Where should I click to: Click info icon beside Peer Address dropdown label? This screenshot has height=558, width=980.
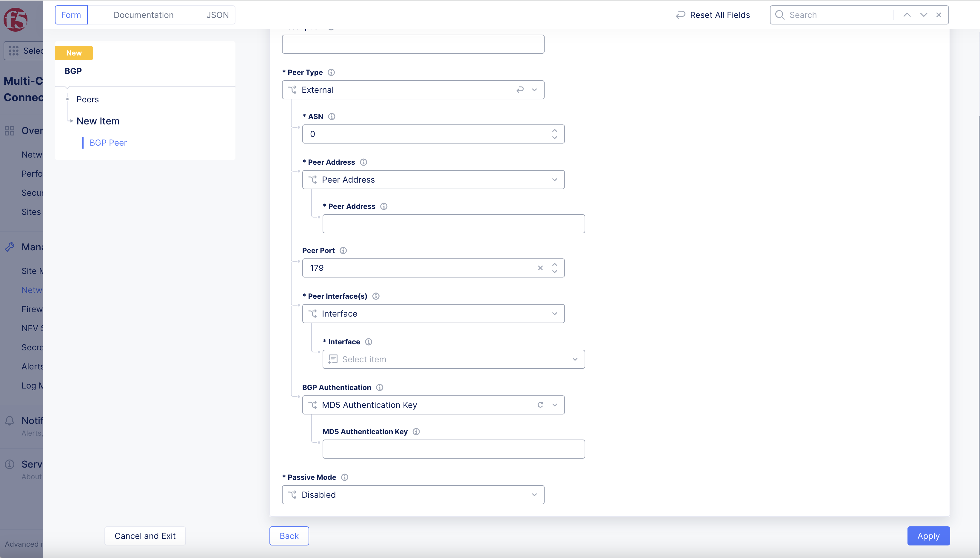pyautogui.click(x=363, y=162)
